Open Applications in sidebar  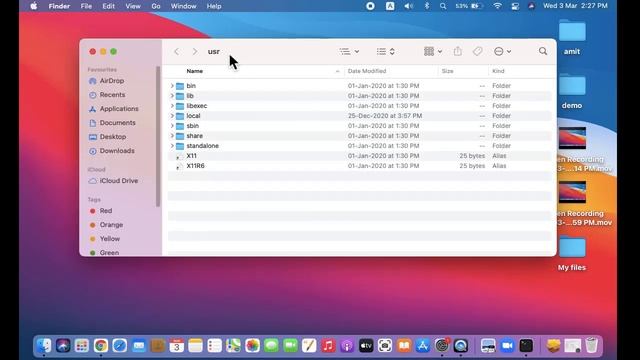pos(113,109)
